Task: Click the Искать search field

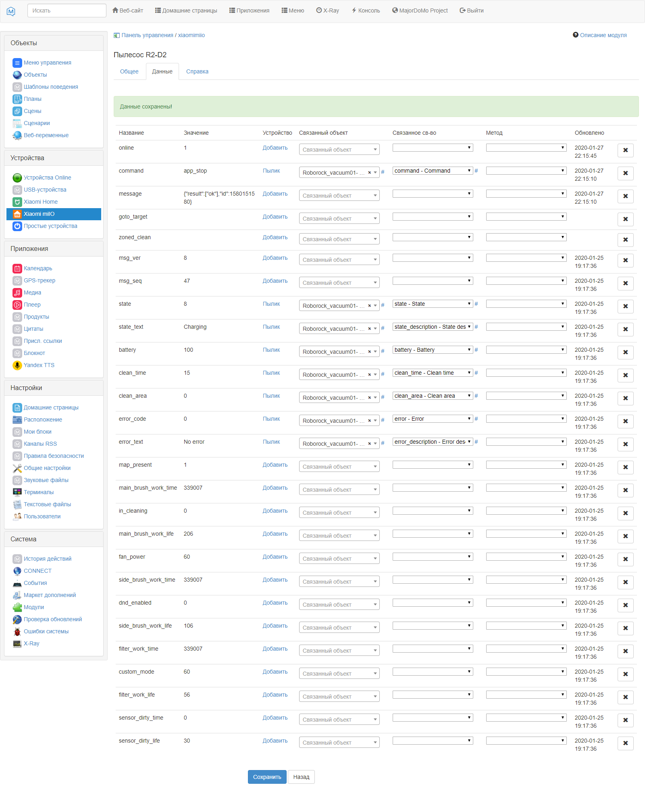Action: pos(67,10)
